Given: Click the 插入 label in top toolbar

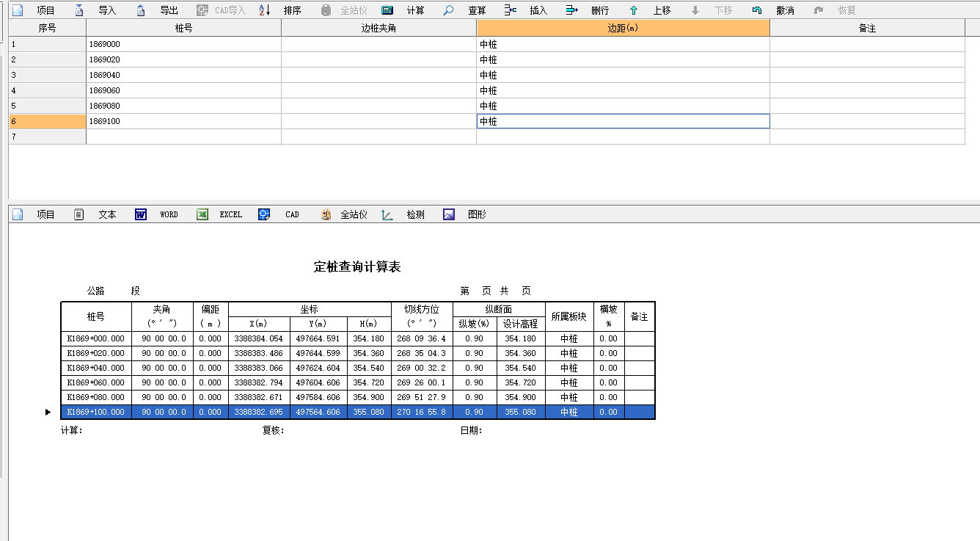Looking at the screenshot, I should coord(538,10).
